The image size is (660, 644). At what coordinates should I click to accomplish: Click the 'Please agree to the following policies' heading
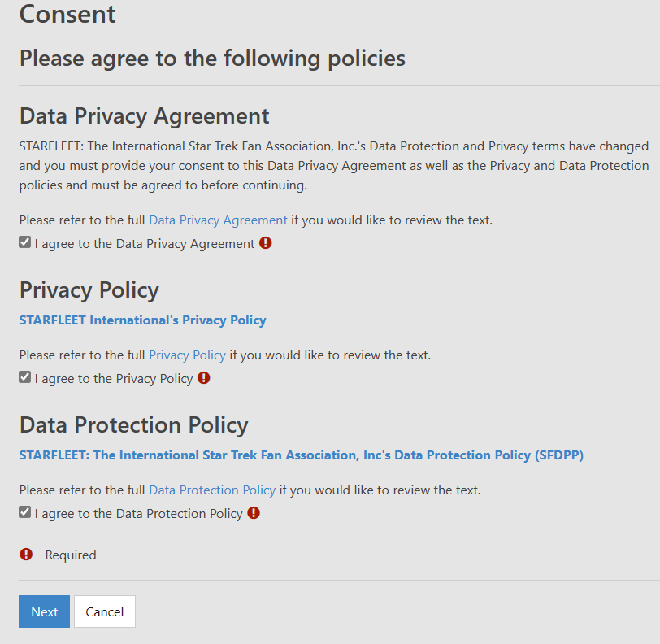(213, 58)
